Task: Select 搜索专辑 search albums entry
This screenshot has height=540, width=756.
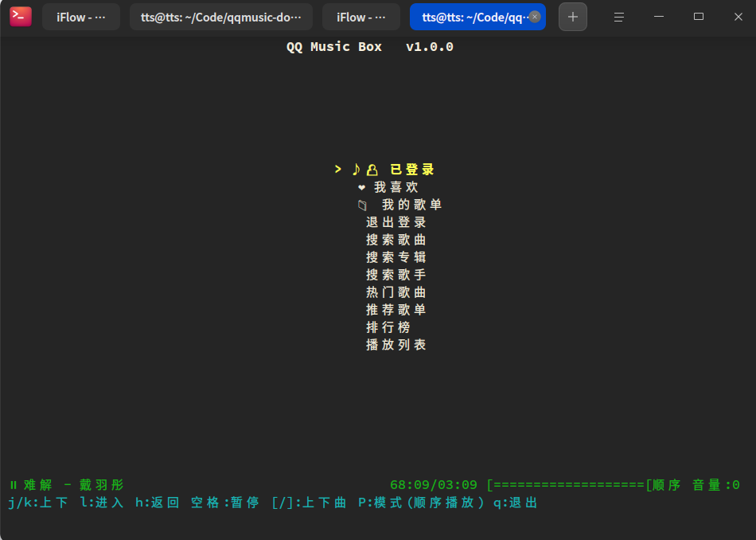Action: 396,257
